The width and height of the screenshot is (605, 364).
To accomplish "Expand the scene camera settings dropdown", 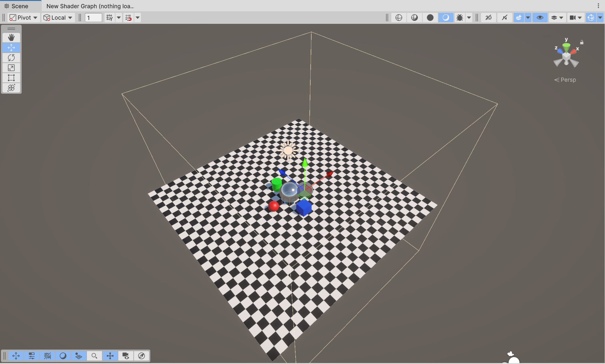I will [x=580, y=18].
